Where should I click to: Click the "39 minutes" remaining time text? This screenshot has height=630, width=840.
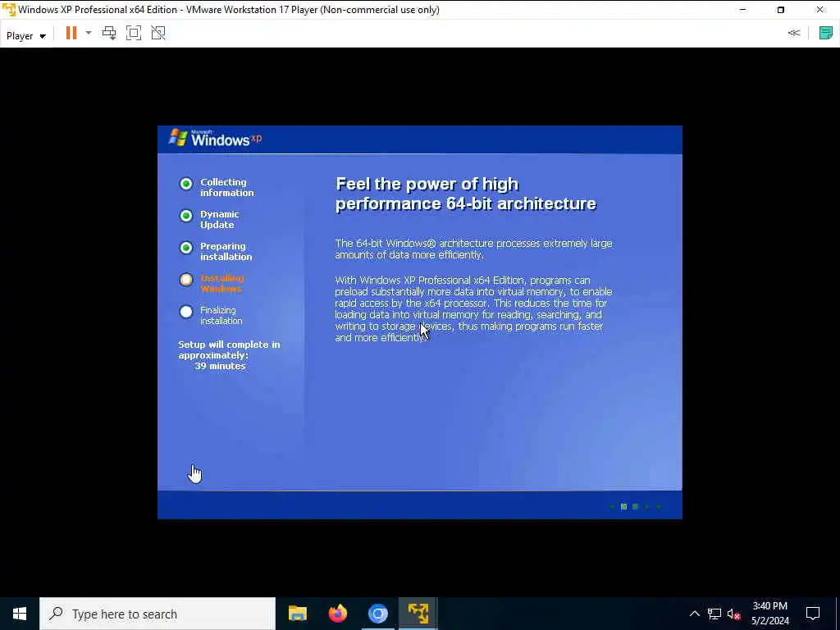[220, 366]
